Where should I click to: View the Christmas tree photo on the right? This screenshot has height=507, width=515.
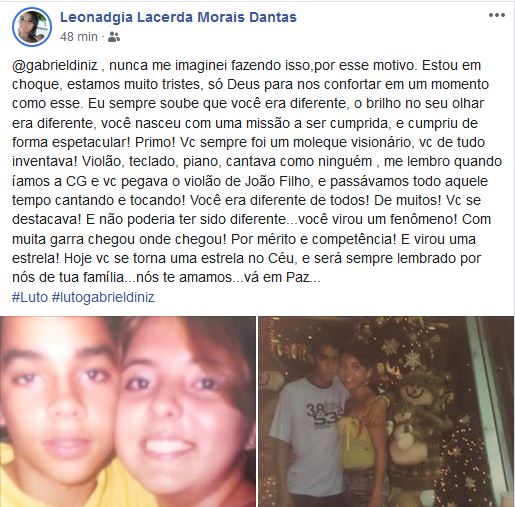coord(386,412)
